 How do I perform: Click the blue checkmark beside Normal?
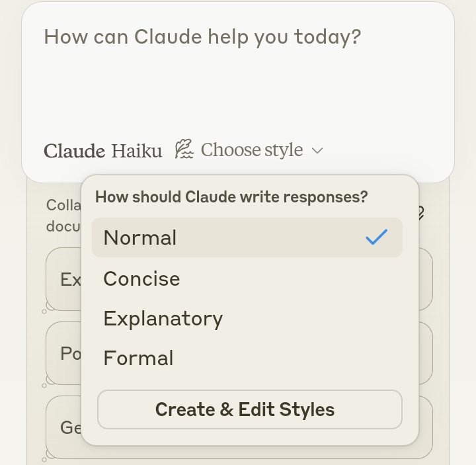pyautogui.click(x=376, y=237)
